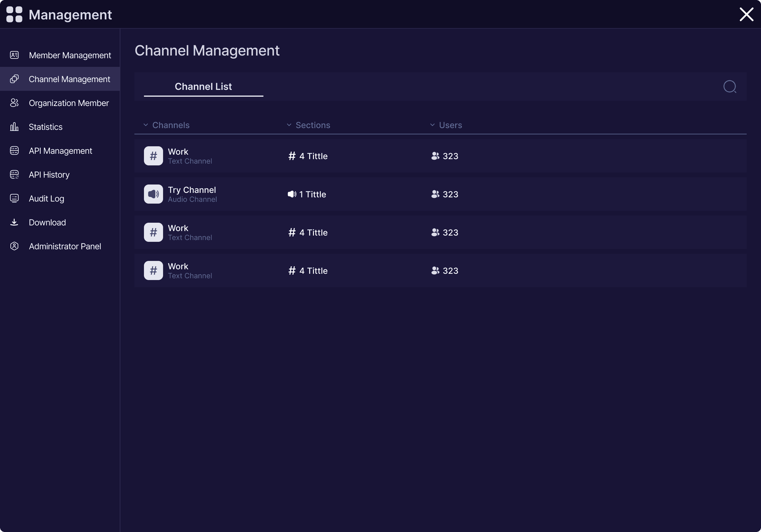Image resolution: width=761 pixels, height=532 pixels.
Task: Click the Audit Log sidebar icon
Action: tap(14, 198)
